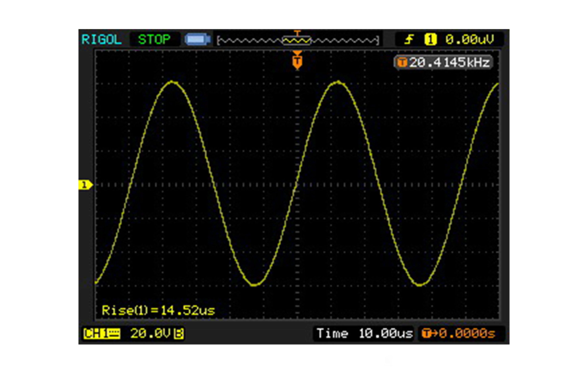Click the Rise(1)=14.52us measurement readout

158,311
